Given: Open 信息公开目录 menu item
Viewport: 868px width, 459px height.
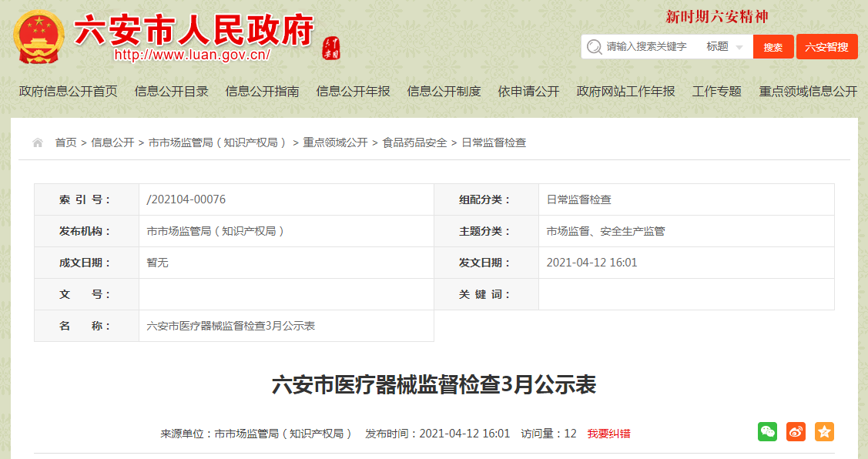Looking at the screenshot, I should coord(171,92).
